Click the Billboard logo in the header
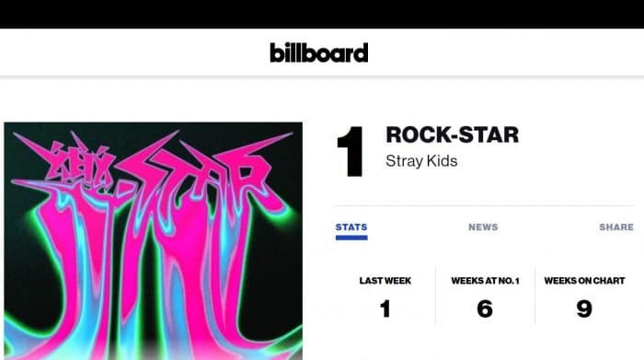 coord(318,52)
